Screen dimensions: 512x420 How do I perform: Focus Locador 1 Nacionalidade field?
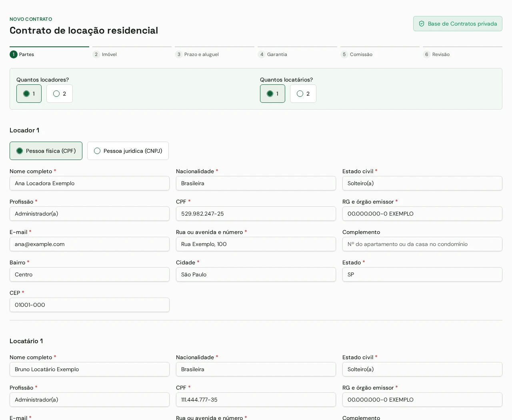tap(256, 183)
